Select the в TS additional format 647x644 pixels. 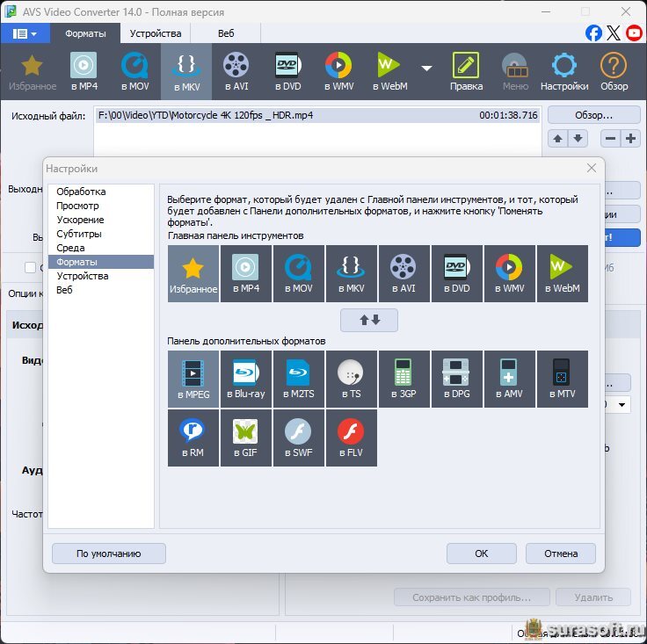[352, 380]
